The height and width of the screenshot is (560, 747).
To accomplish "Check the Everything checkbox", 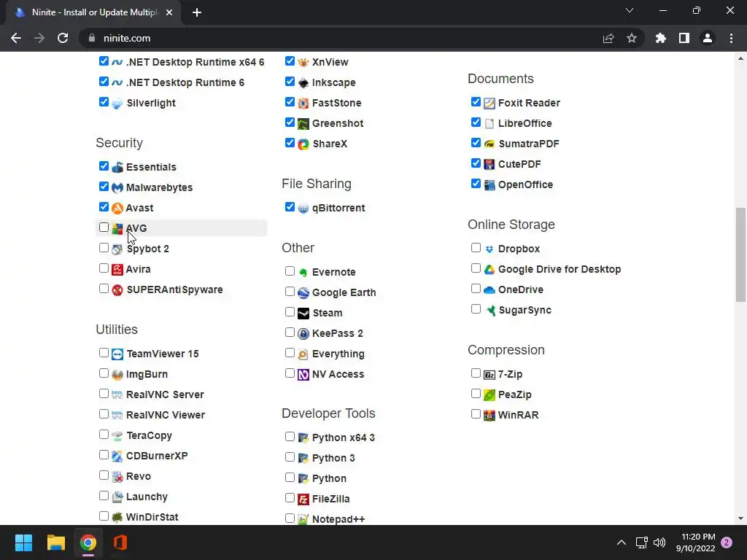I will 290,353.
